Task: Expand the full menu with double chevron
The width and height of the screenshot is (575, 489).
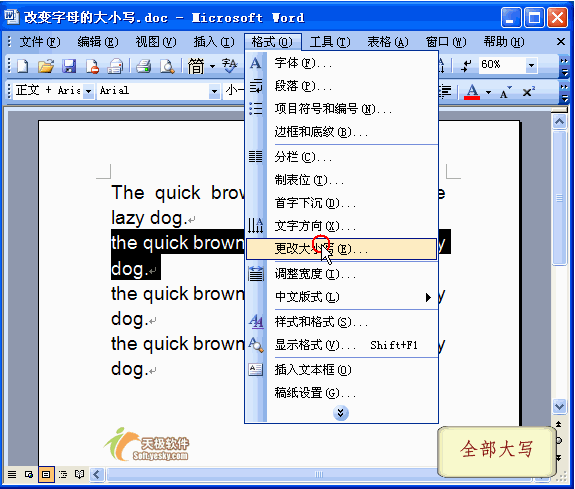Action: [x=341, y=413]
